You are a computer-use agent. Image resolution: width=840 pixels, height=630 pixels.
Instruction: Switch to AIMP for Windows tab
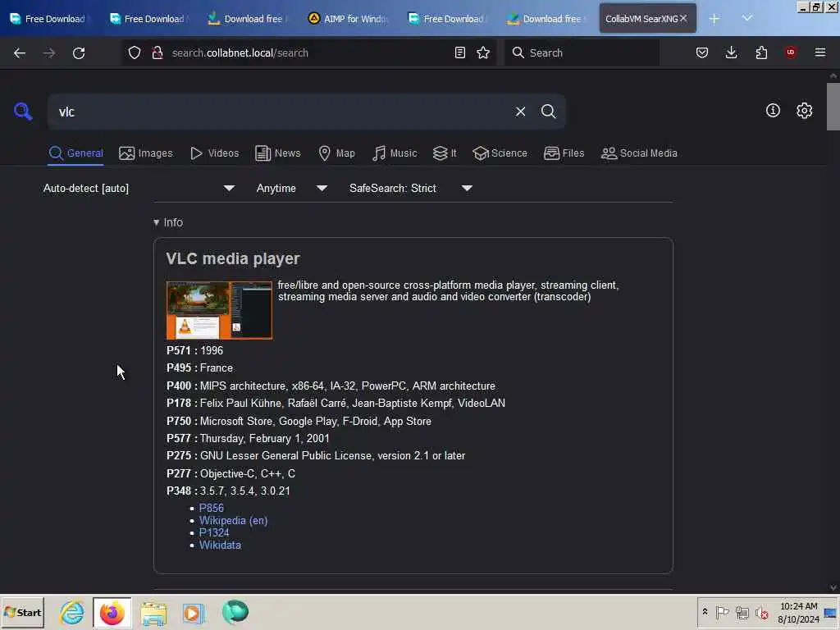[x=348, y=19]
